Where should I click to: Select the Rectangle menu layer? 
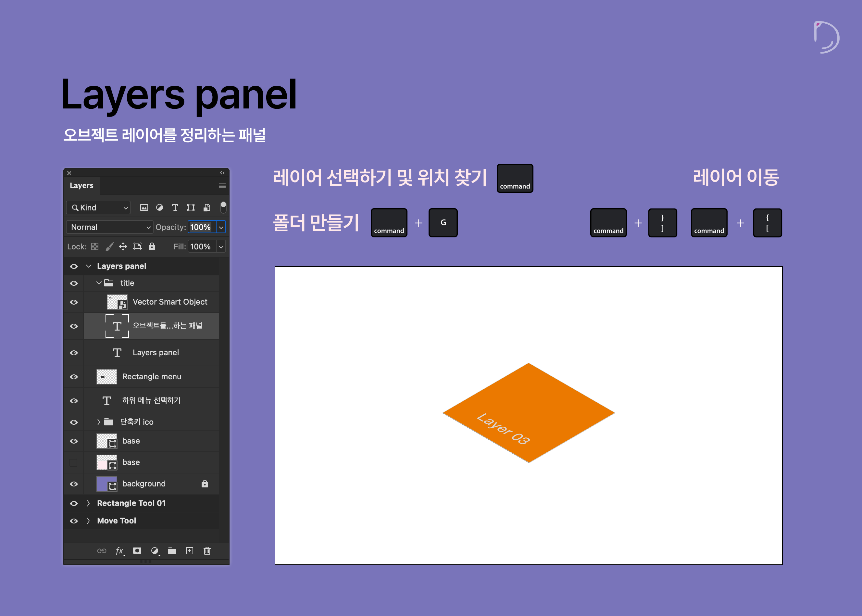point(152,377)
